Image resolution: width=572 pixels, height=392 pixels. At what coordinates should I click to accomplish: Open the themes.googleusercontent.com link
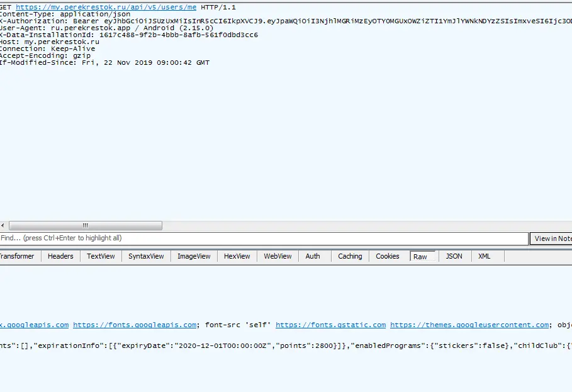point(469,325)
